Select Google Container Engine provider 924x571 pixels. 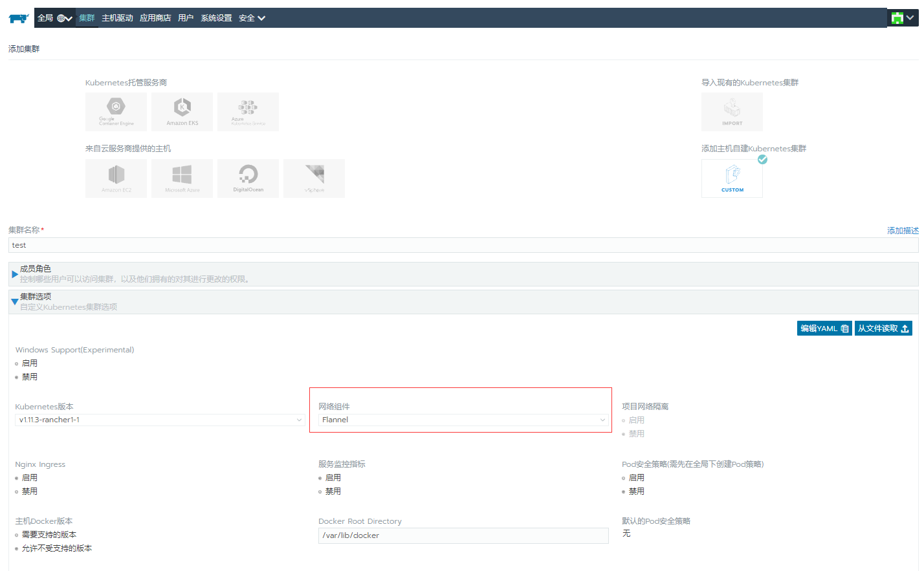(x=116, y=112)
